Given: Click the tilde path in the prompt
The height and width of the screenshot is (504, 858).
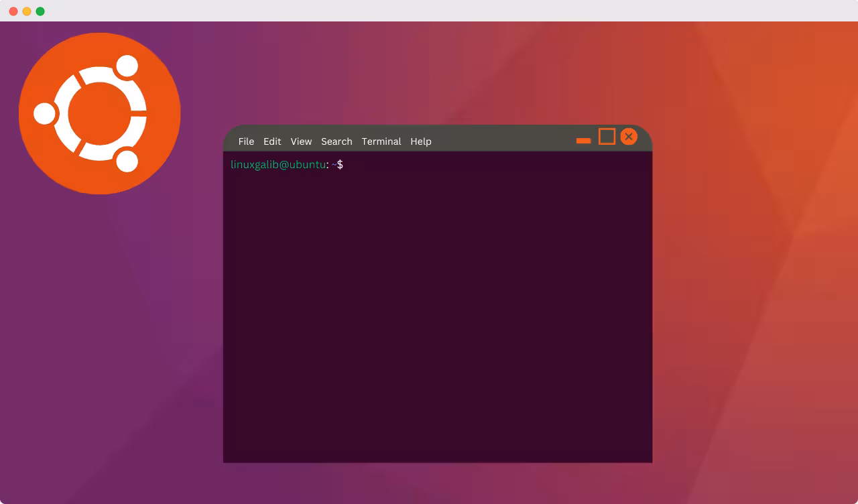Looking at the screenshot, I should (334, 164).
